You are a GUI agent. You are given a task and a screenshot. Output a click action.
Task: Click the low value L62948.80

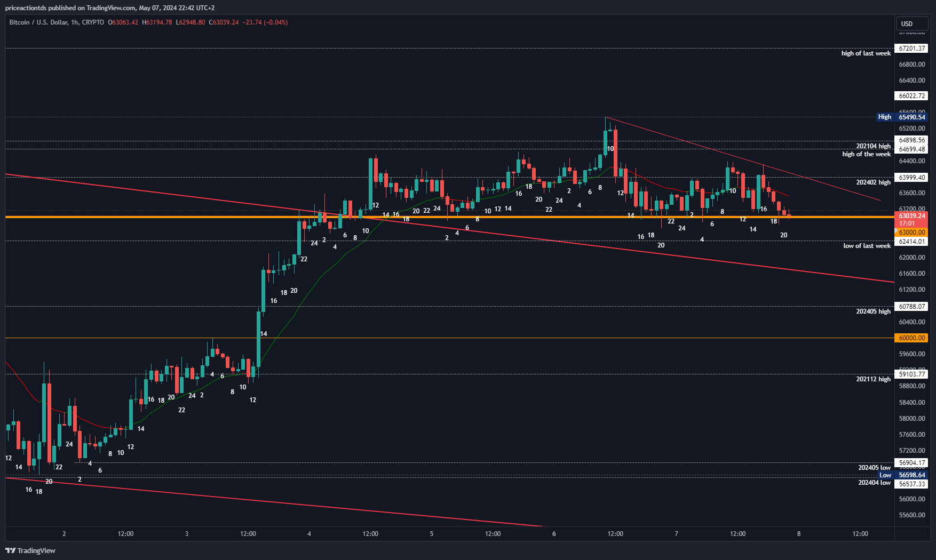click(x=191, y=22)
